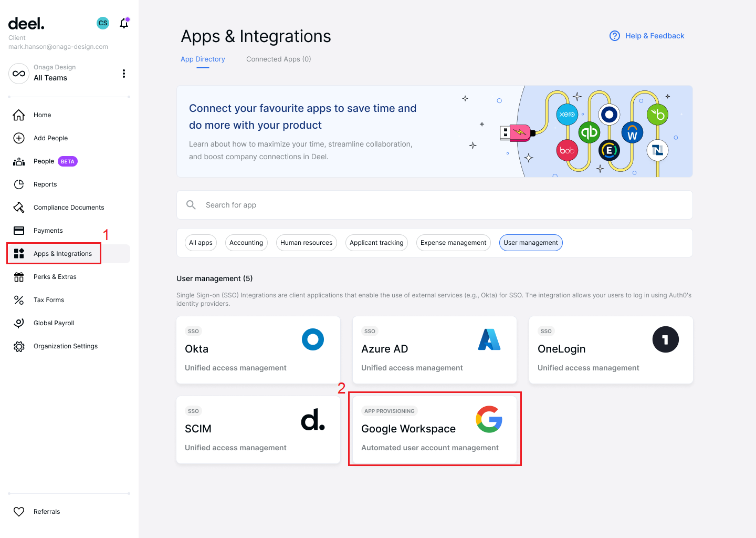This screenshot has height=538, width=756.
Task: Click the search magnifier icon
Action: (x=191, y=205)
